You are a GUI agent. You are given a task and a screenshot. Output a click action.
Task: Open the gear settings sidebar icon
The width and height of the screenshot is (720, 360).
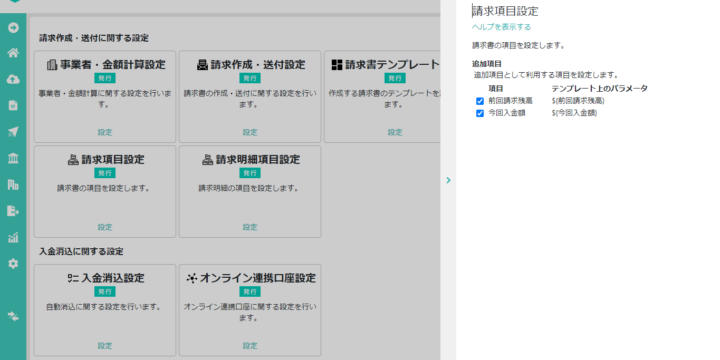coord(13,264)
